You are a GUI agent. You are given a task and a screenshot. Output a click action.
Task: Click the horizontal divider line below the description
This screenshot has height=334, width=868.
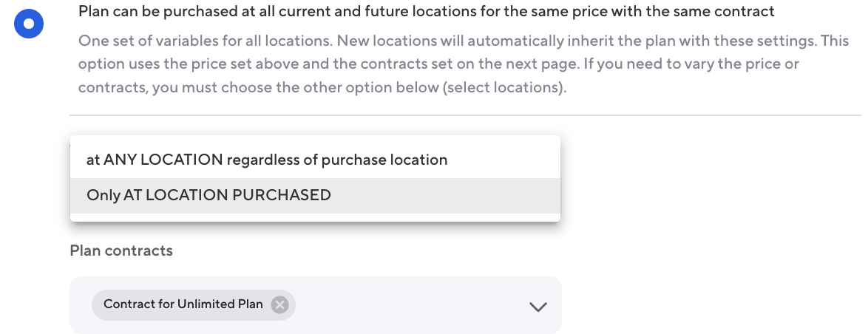click(x=464, y=115)
